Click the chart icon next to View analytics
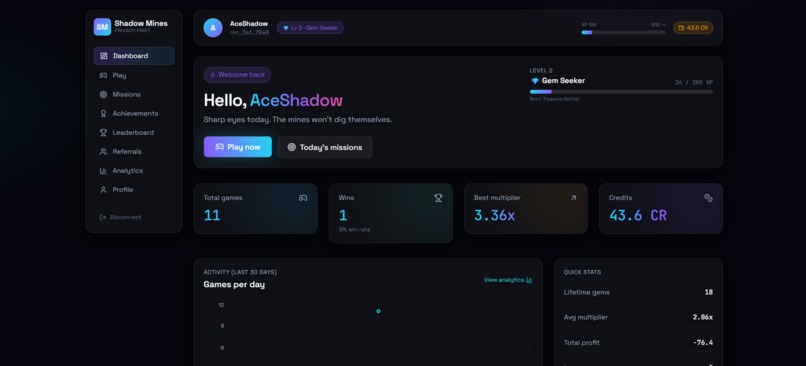This screenshot has height=366, width=806. [x=529, y=280]
